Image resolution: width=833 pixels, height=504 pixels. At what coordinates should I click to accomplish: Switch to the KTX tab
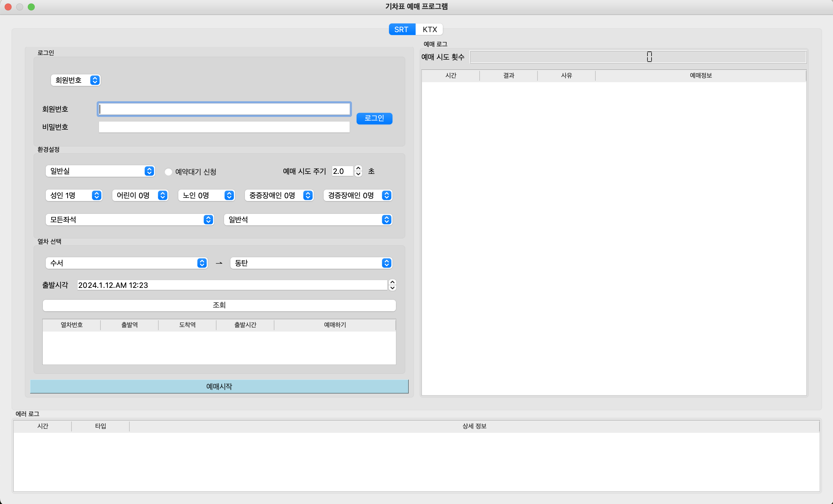coord(429,30)
